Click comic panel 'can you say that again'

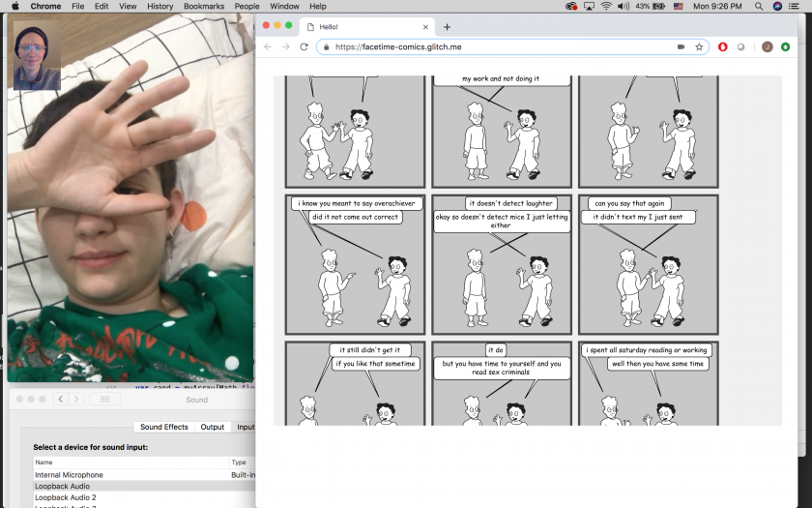click(649, 265)
